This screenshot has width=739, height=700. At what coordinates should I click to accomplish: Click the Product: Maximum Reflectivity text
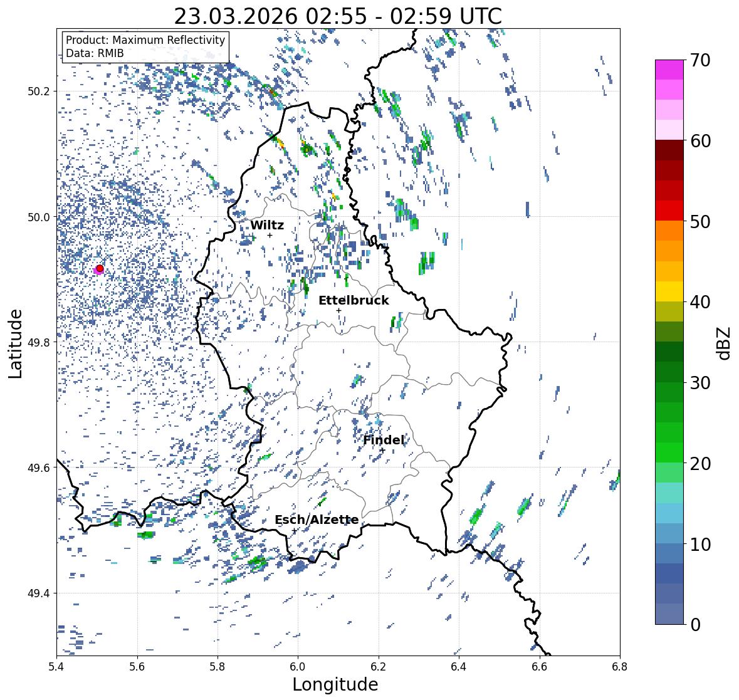145,40
